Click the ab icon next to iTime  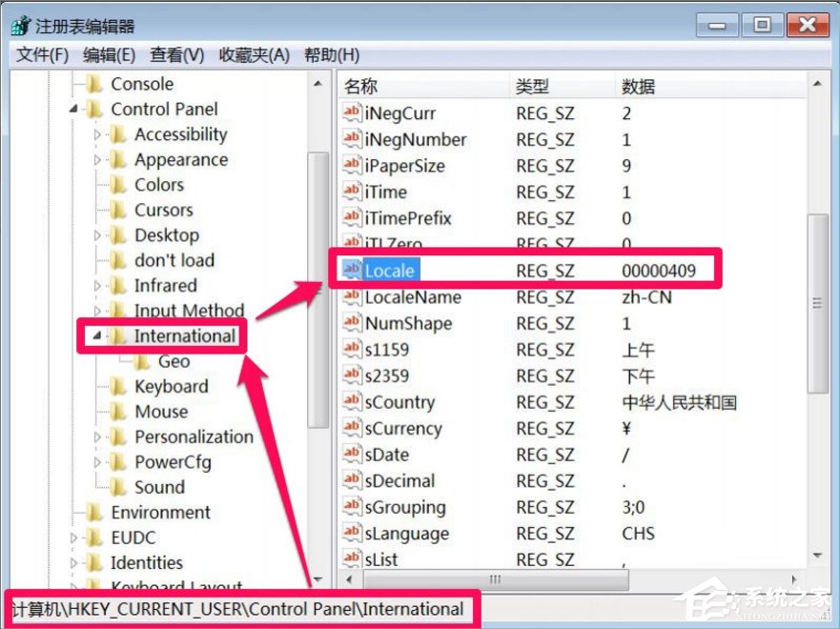tap(351, 192)
